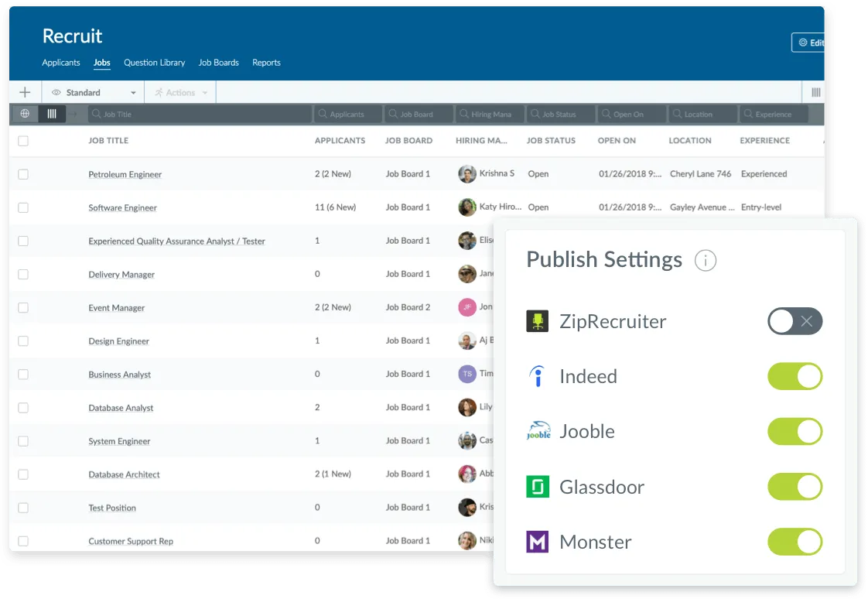Click Krishna S avatar in Petroleum Engineer row
The image size is (868, 599).
(x=467, y=174)
